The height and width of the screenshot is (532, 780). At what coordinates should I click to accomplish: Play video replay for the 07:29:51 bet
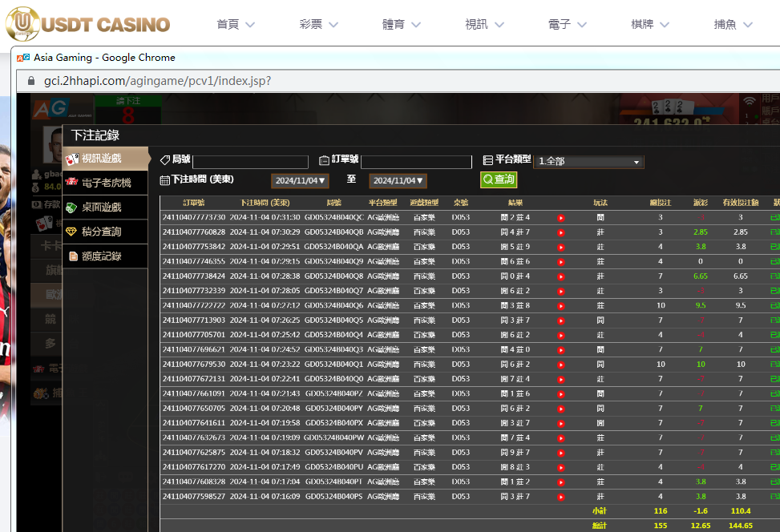coord(561,247)
